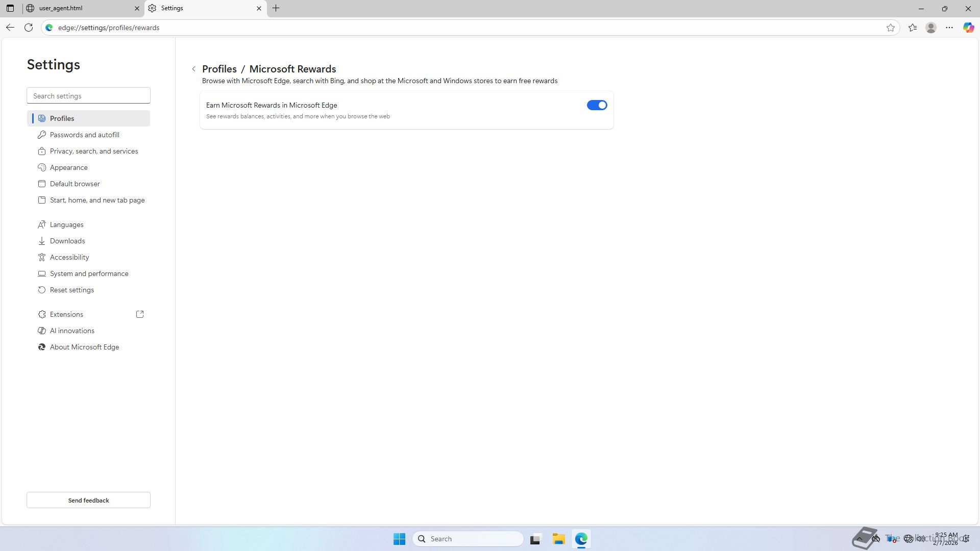Viewport: 980px width, 551px height.
Task: Open a new tab with plus
Action: pyautogui.click(x=276, y=8)
